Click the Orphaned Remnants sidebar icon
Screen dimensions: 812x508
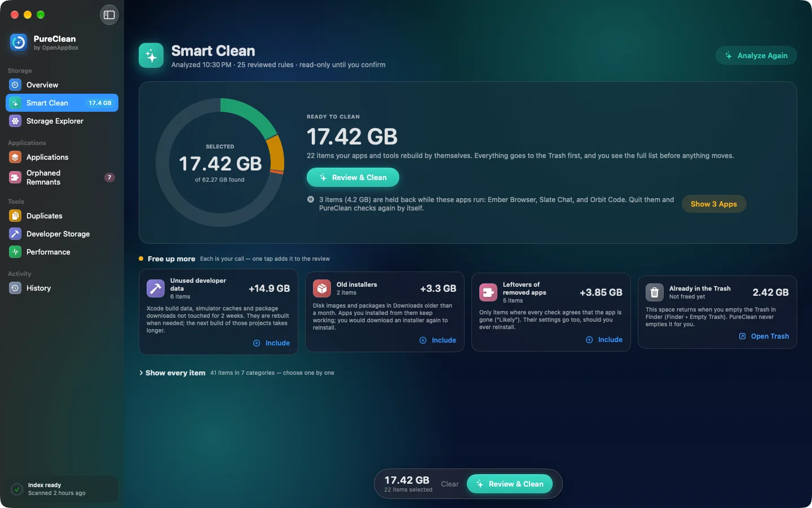(x=15, y=177)
